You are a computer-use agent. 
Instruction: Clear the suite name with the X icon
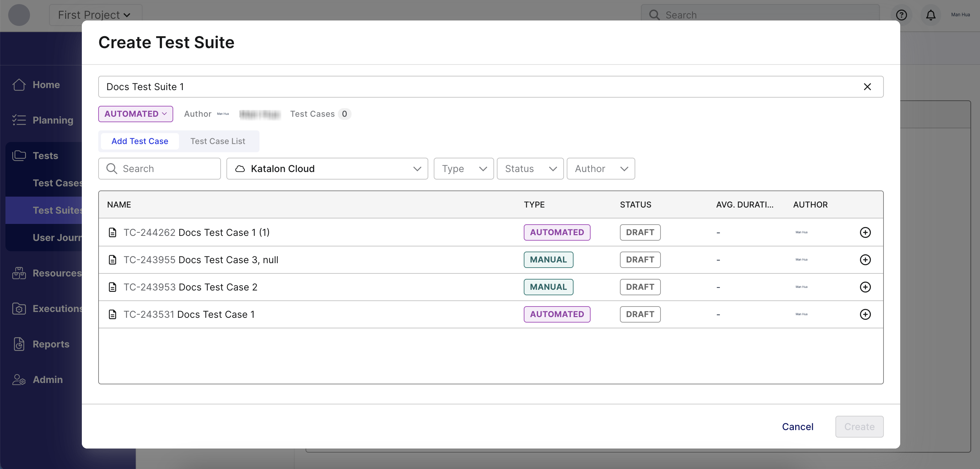coord(867,87)
